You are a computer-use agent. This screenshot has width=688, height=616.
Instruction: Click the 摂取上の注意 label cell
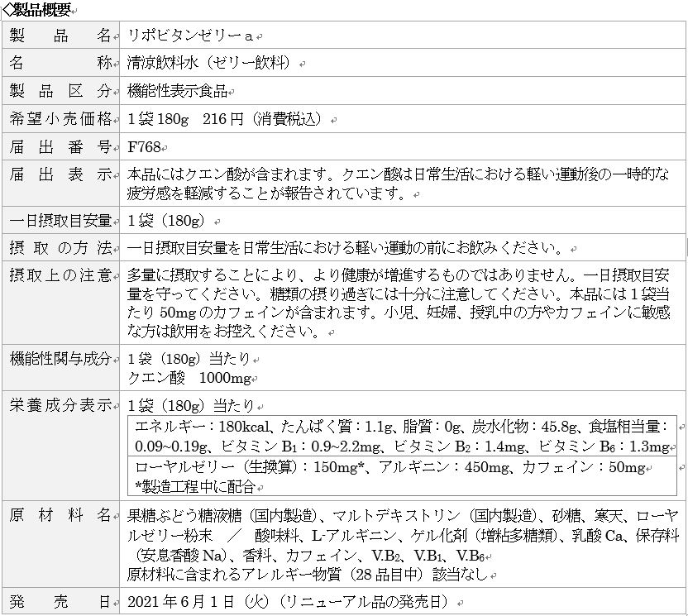60,275
